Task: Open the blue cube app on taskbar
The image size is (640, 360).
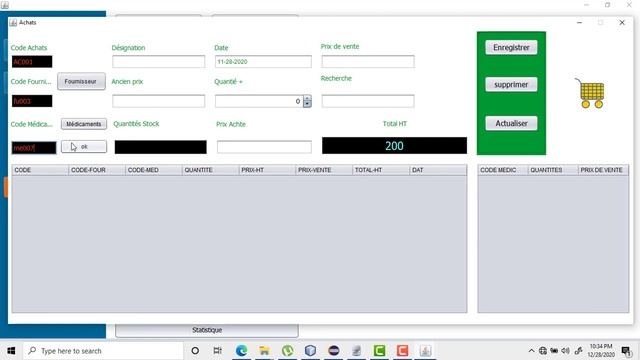Action: pyautogui.click(x=311, y=351)
